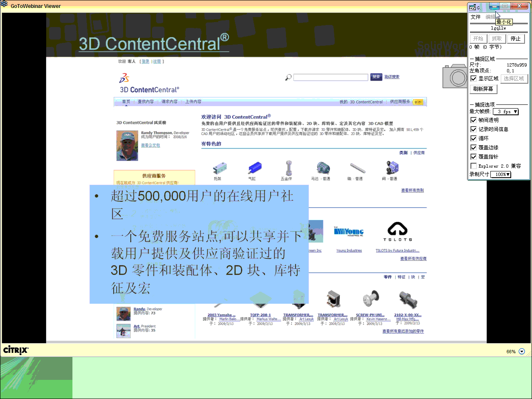This screenshot has height=399, width=532.
Task: Click the 注册 register link
Action: coord(157,62)
